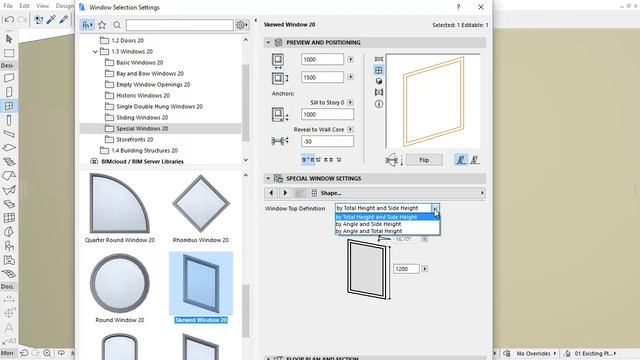The width and height of the screenshot is (640, 360).
Task: Collapse the Preview and Positioning panel
Action: pos(268,42)
